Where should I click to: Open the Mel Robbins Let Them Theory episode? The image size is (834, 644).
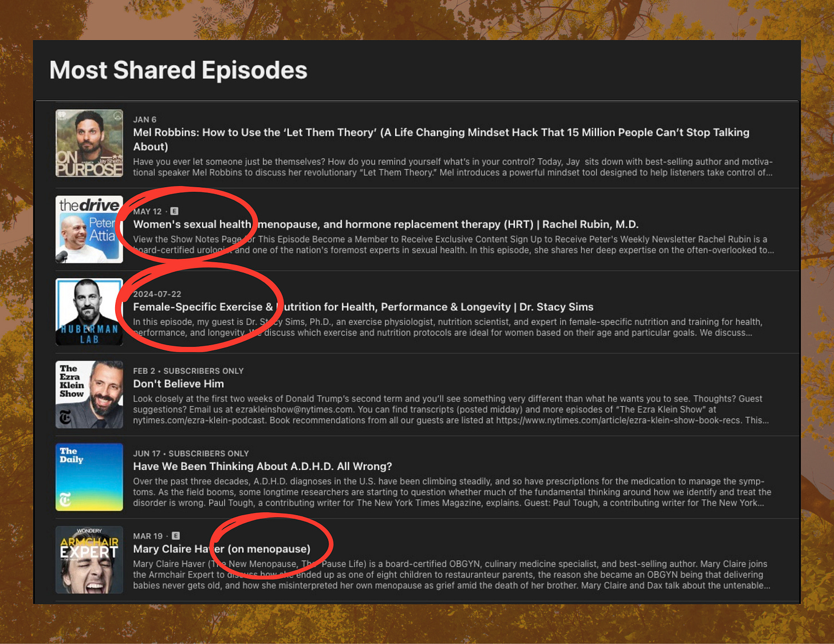[441, 139]
